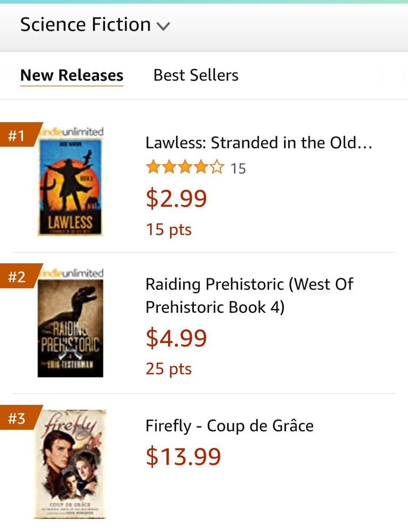This screenshot has width=408, height=532.
Task: Click the 25 pts label under Raiding Prehistoric
Action: 168,369
